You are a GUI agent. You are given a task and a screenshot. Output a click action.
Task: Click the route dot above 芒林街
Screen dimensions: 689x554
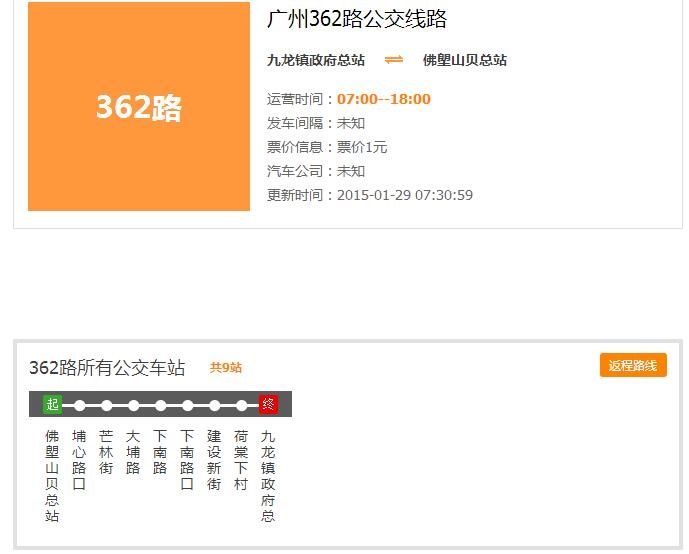106,405
